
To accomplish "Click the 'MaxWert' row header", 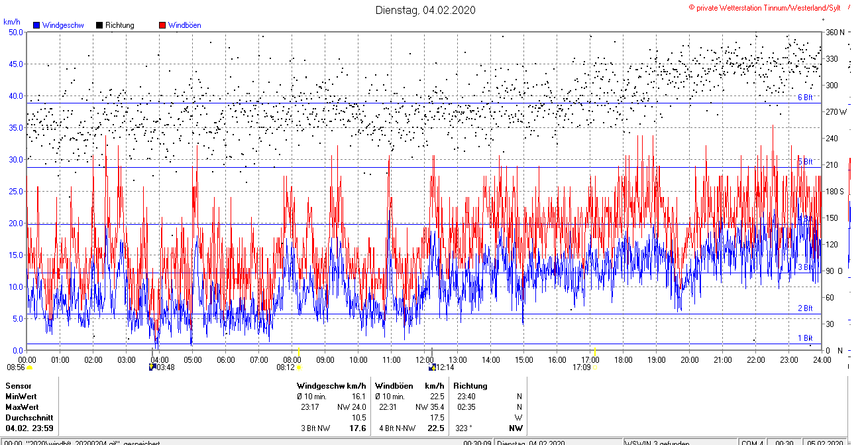I will [x=22, y=407].
